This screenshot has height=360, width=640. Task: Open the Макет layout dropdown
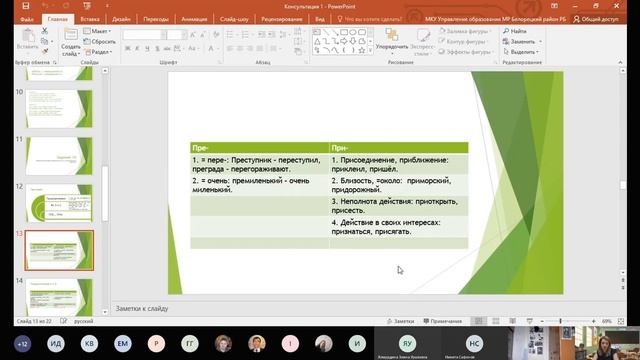coord(97,31)
